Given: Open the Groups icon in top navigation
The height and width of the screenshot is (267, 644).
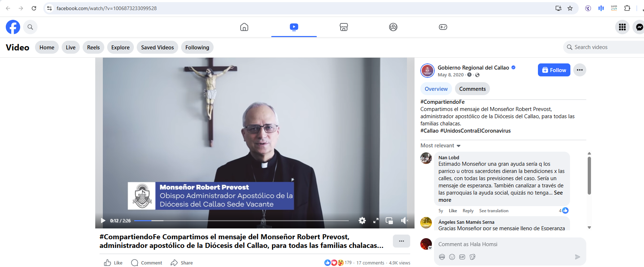Looking at the screenshot, I should [x=393, y=27].
